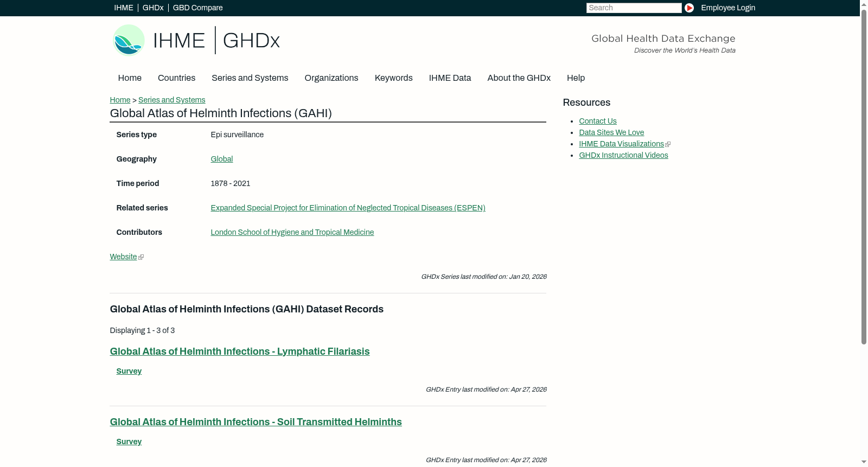
Task: Focus the Search input field
Action: click(x=634, y=8)
